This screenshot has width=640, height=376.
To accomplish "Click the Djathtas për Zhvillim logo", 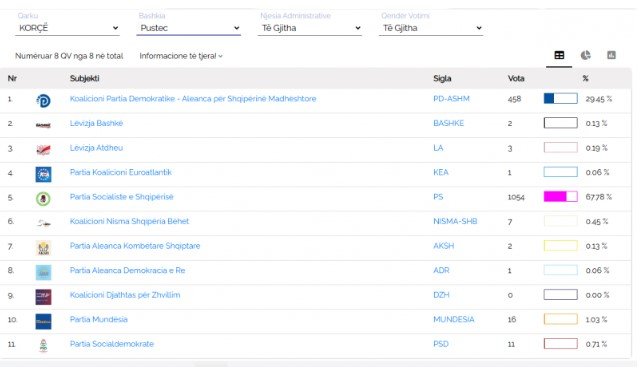I will (x=43, y=297).
